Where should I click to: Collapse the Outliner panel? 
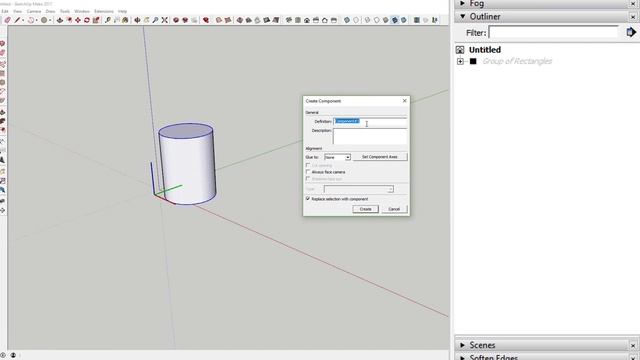(462, 16)
